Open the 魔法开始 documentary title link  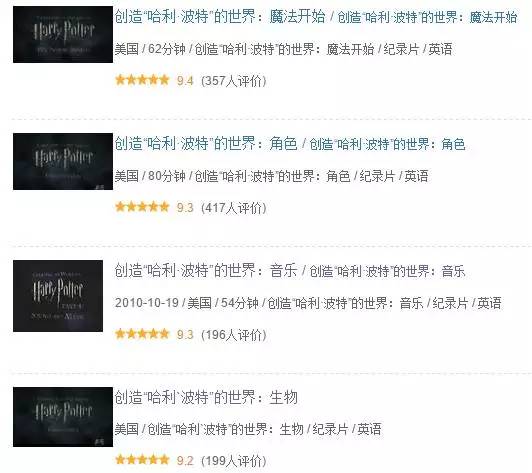click(220, 16)
